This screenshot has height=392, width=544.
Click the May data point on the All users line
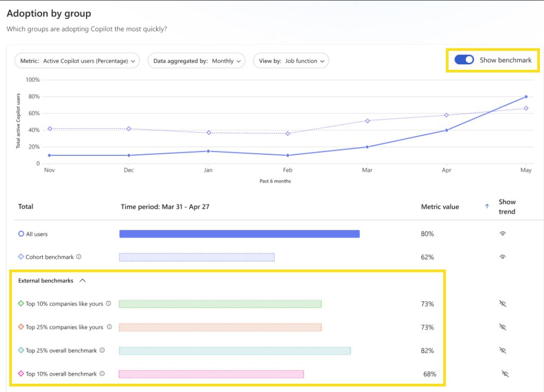point(527,96)
